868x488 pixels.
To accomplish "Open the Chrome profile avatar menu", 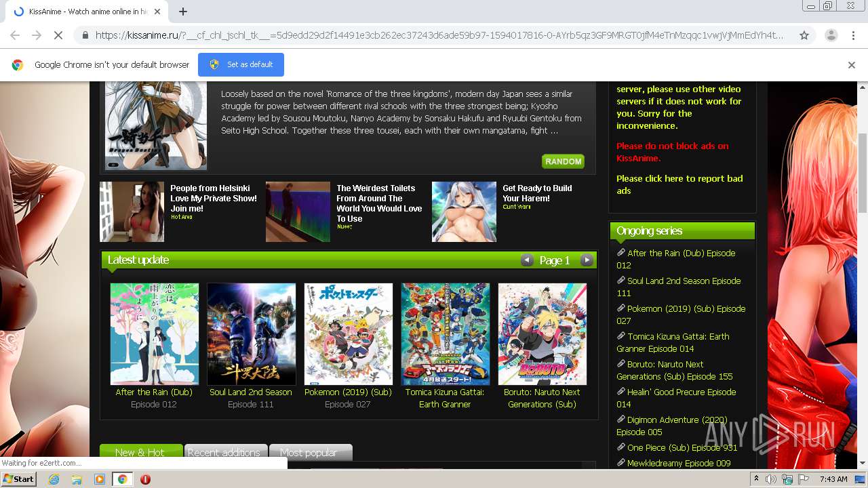I will point(831,35).
